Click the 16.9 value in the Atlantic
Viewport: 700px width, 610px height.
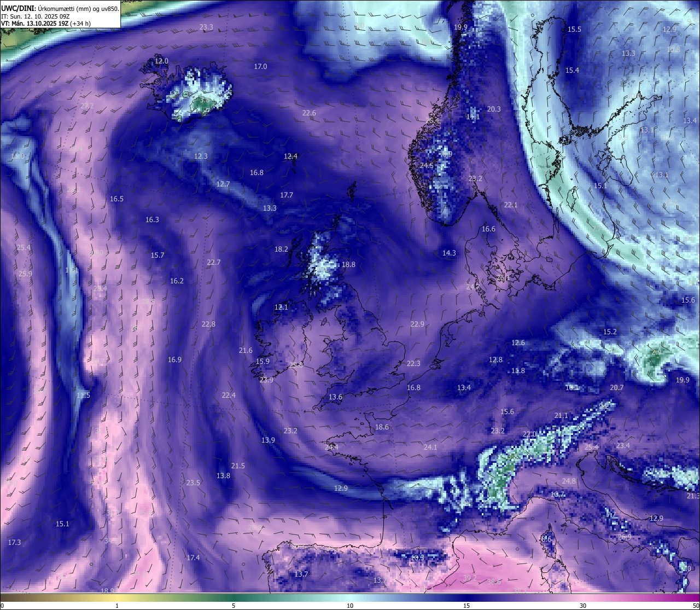[174, 360]
